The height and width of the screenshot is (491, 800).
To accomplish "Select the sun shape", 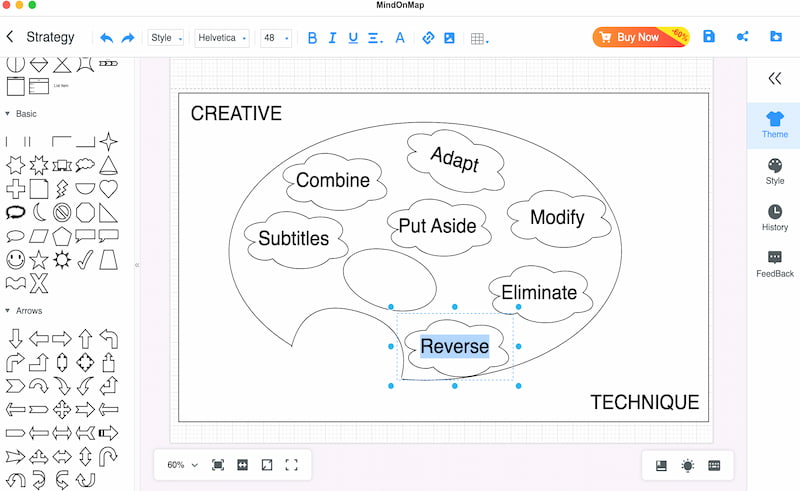I will (62, 260).
